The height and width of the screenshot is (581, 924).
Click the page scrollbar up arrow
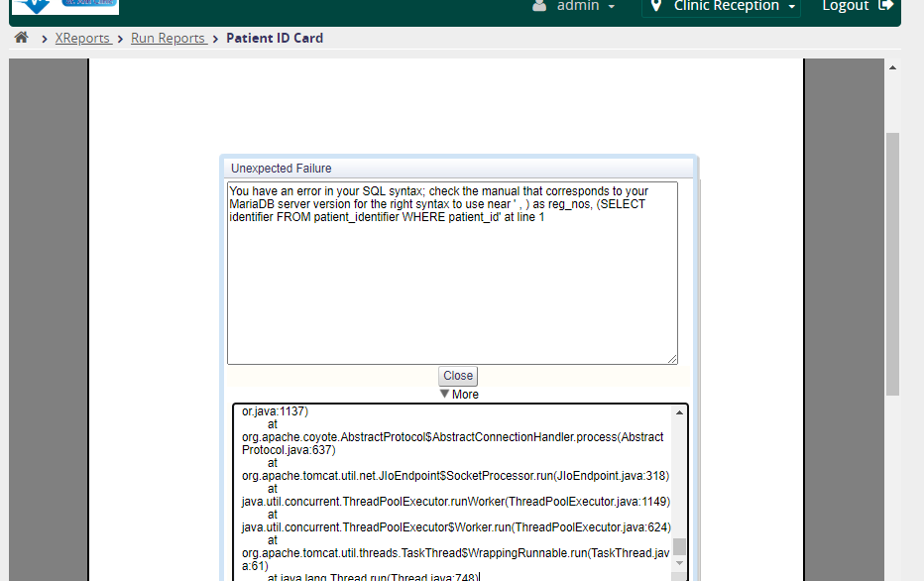(892, 67)
